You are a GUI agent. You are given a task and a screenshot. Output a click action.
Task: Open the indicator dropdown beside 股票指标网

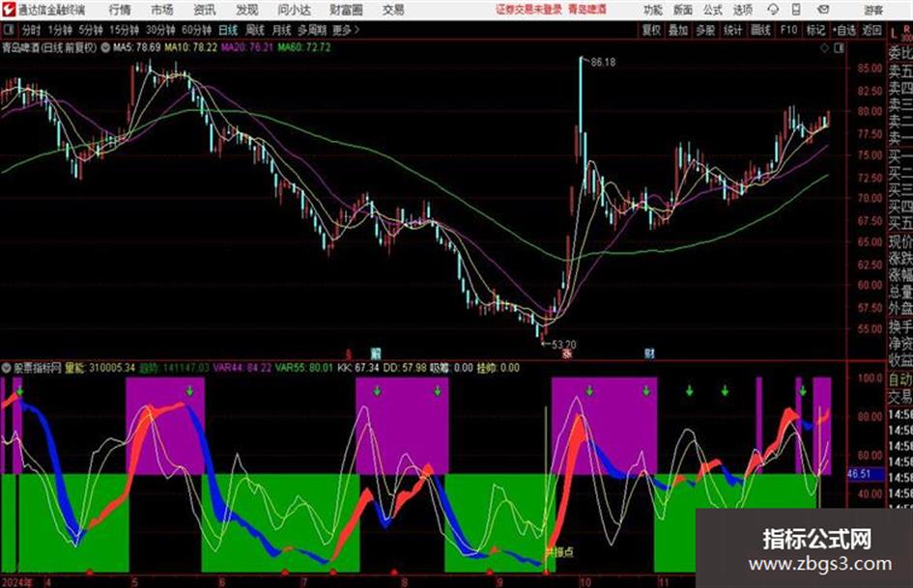click(x=7, y=368)
